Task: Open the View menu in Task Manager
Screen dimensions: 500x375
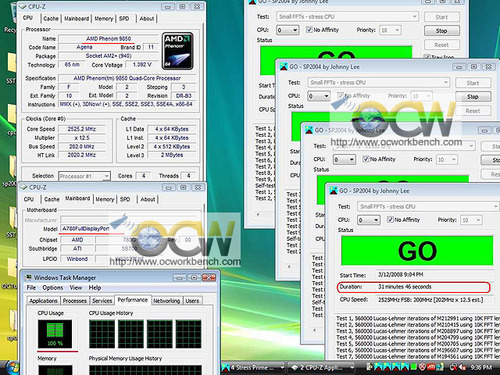Action: (76, 288)
